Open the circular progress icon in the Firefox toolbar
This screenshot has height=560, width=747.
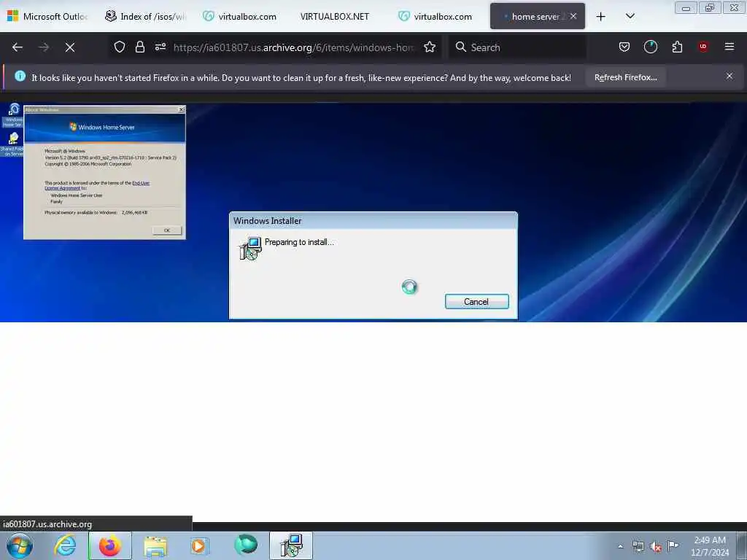click(x=650, y=47)
